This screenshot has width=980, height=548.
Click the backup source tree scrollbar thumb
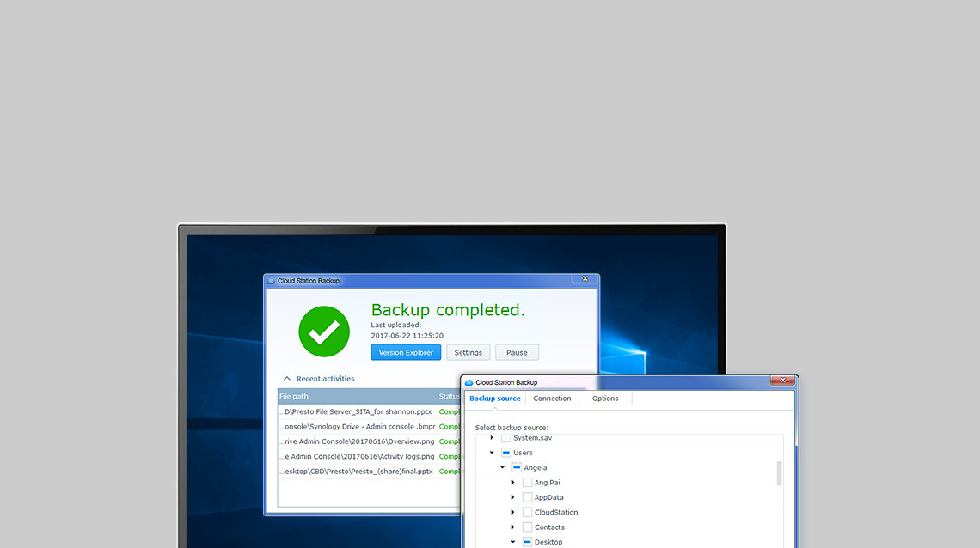tap(779, 473)
